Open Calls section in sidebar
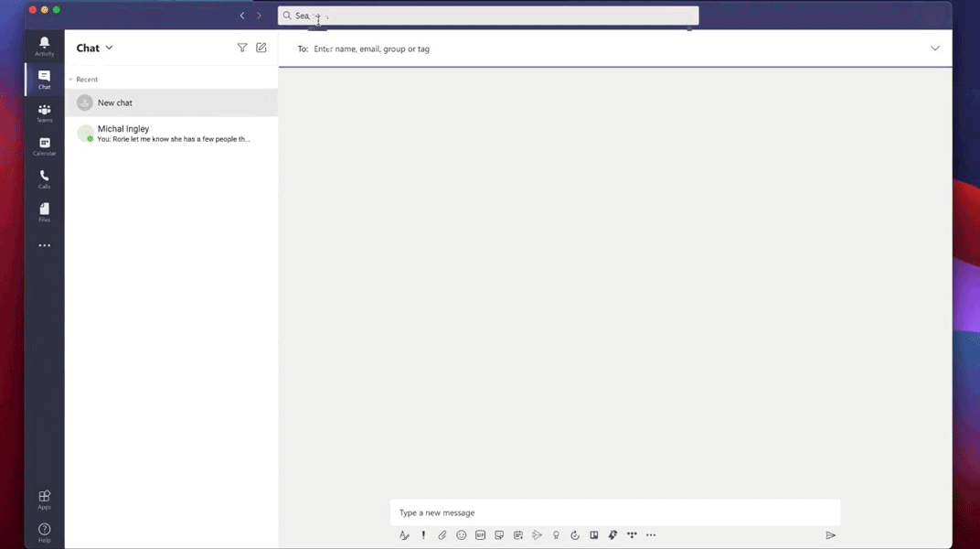Viewport: 980px width, 549px height. coord(45,178)
